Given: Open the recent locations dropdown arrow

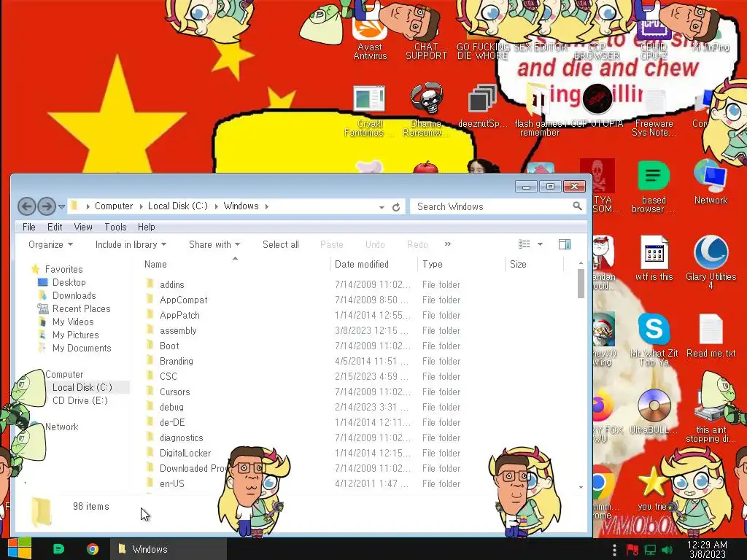Looking at the screenshot, I should click(61, 207).
